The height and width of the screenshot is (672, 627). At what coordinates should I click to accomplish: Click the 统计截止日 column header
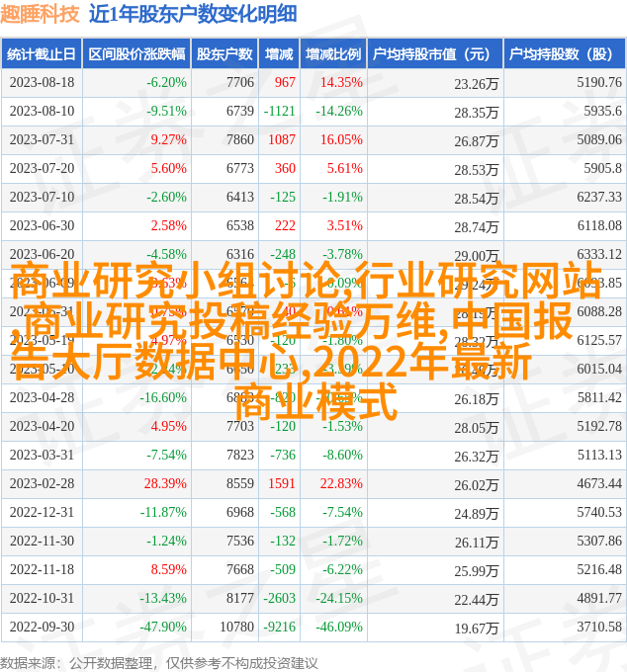(42, 54)
